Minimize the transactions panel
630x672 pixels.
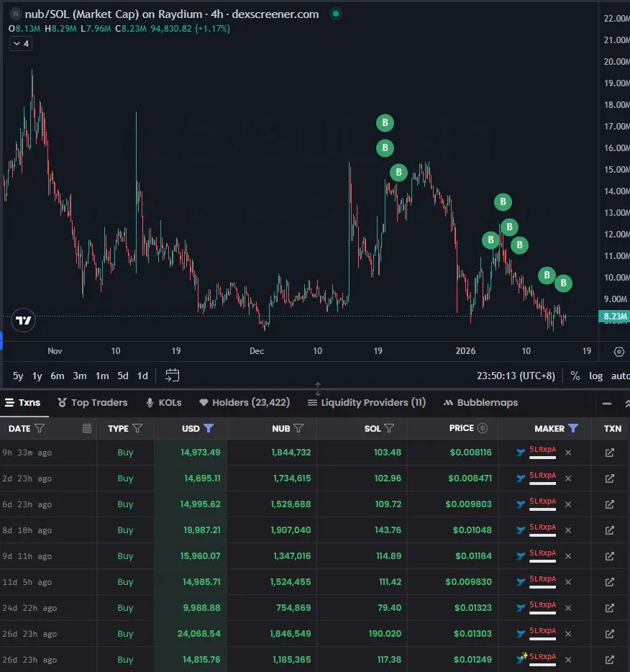607,404
